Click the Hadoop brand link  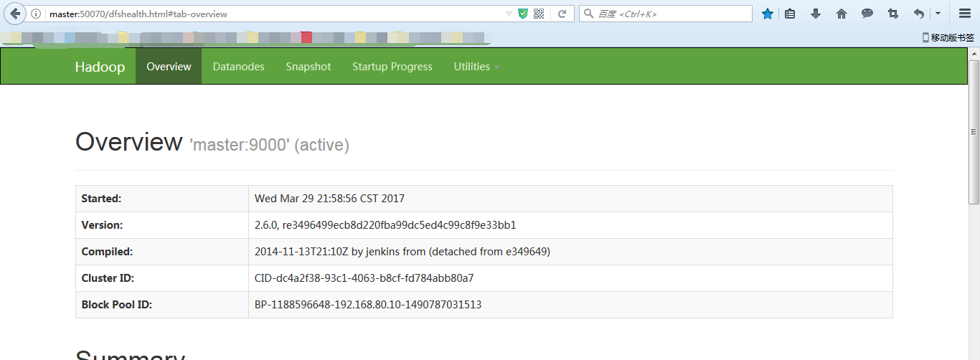pyautogui.click(x=100, y=67)
